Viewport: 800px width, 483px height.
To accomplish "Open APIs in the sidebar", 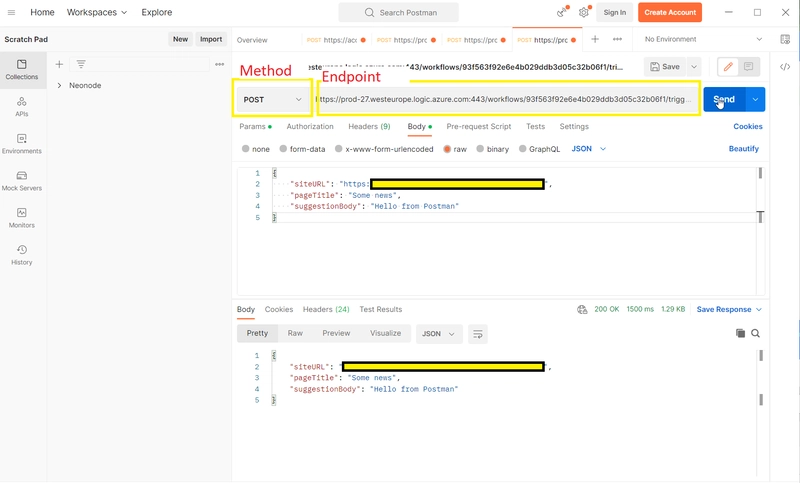I will click(21, 107).
